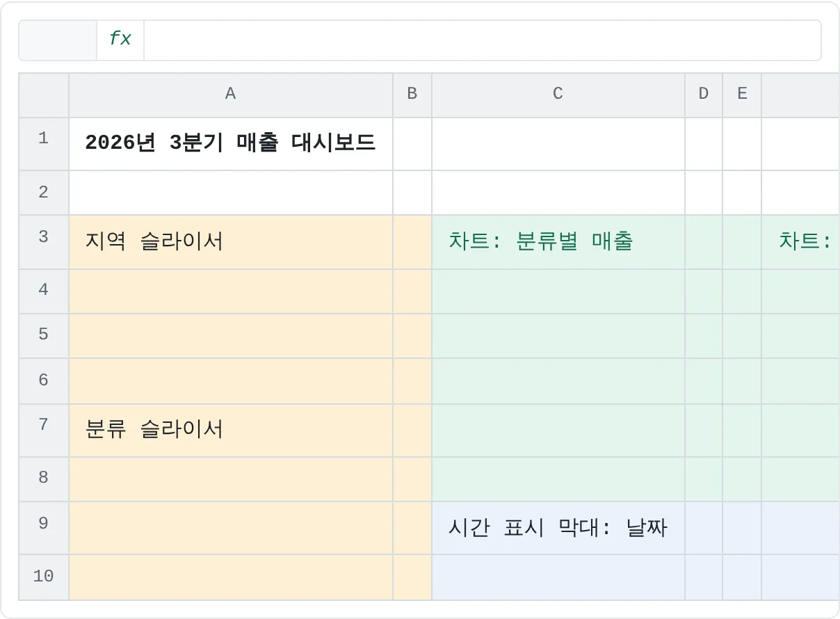Select the 지역 슬라이서 cell

(x=231, y=242)
